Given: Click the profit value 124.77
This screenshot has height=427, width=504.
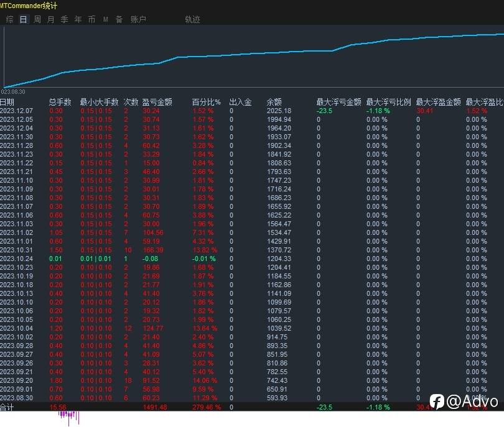Looking at the screenshot, I should pyautogui.click(x=153, y=328).
